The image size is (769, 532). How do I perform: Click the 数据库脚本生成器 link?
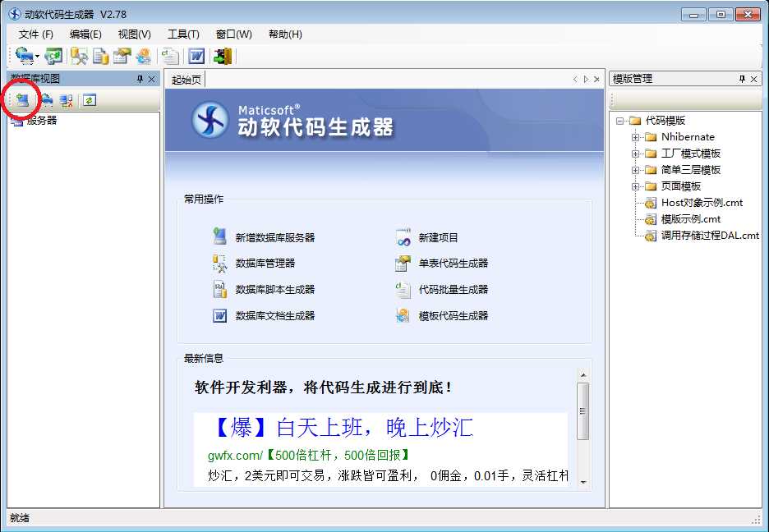tap(275, 290)
